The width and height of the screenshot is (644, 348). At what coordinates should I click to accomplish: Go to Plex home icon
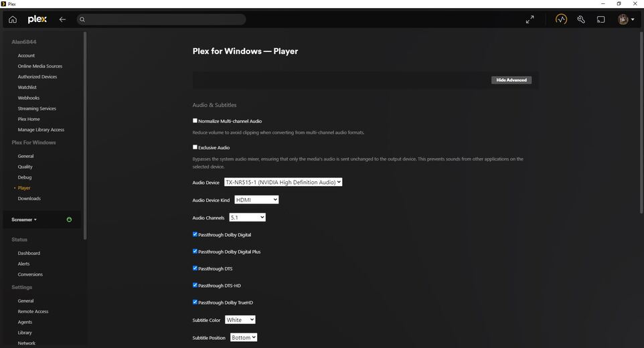tap(13, 19)
